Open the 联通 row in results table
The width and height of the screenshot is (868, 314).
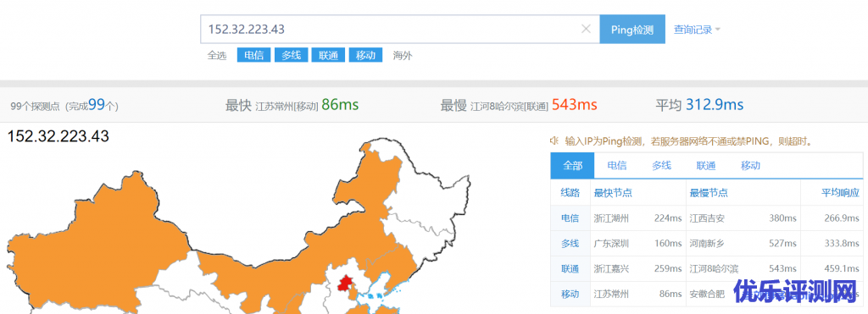click(x=706, y=268)
